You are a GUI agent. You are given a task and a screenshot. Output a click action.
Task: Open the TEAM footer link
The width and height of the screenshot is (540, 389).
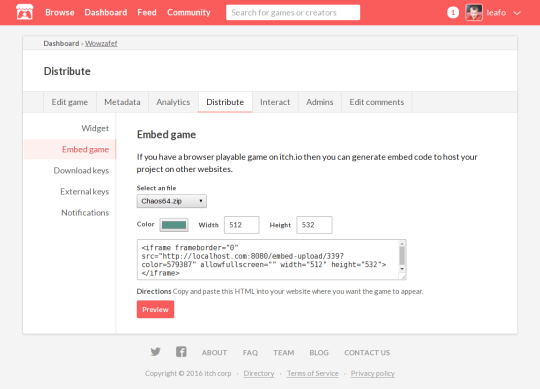point(283,353)
